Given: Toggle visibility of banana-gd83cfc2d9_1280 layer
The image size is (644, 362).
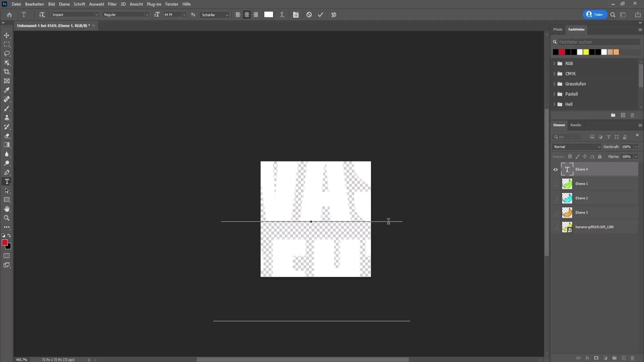Looking at the screenshot, I should pyautogui.click(x=556, y=227).
